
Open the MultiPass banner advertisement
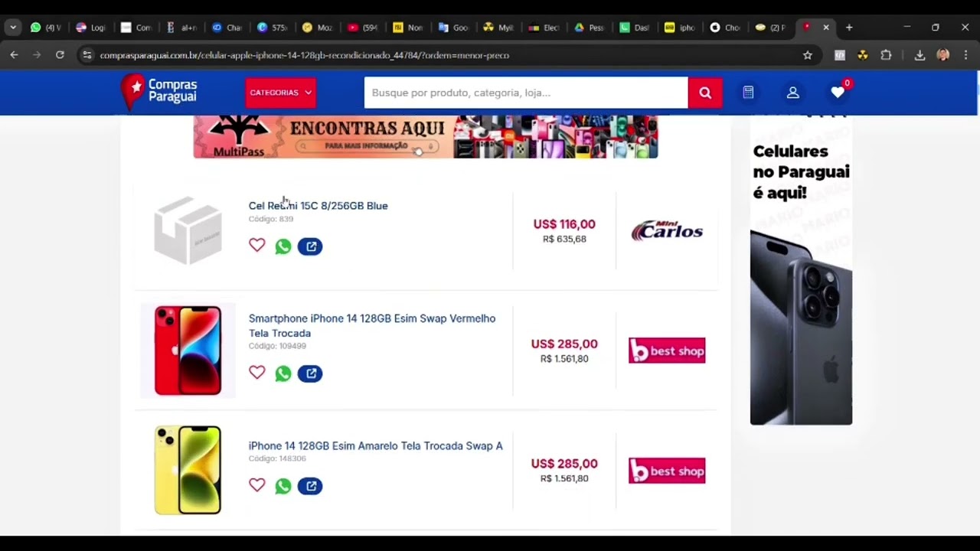click(426, 137)
